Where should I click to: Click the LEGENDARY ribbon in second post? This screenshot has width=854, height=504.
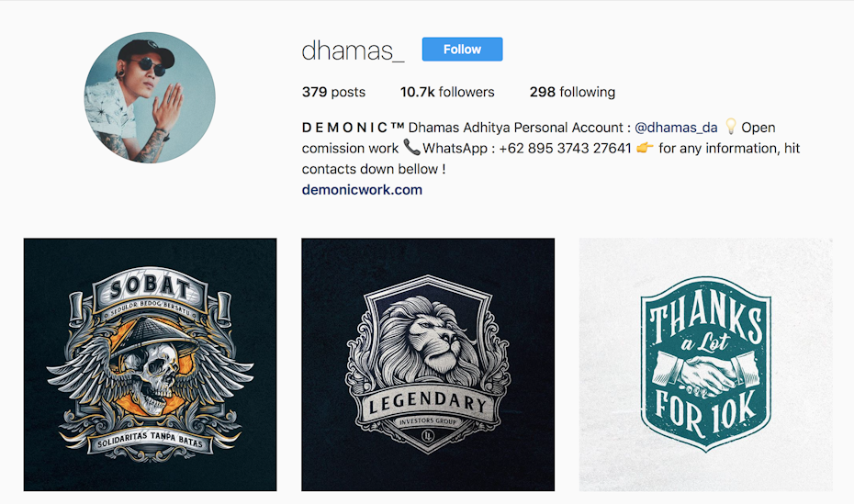click(428, 405)
